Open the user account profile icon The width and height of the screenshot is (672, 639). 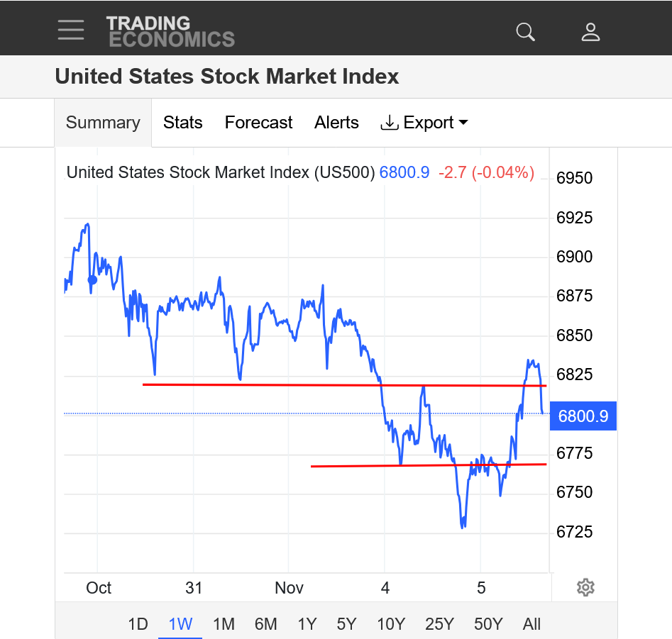click(x=590, y=31)
